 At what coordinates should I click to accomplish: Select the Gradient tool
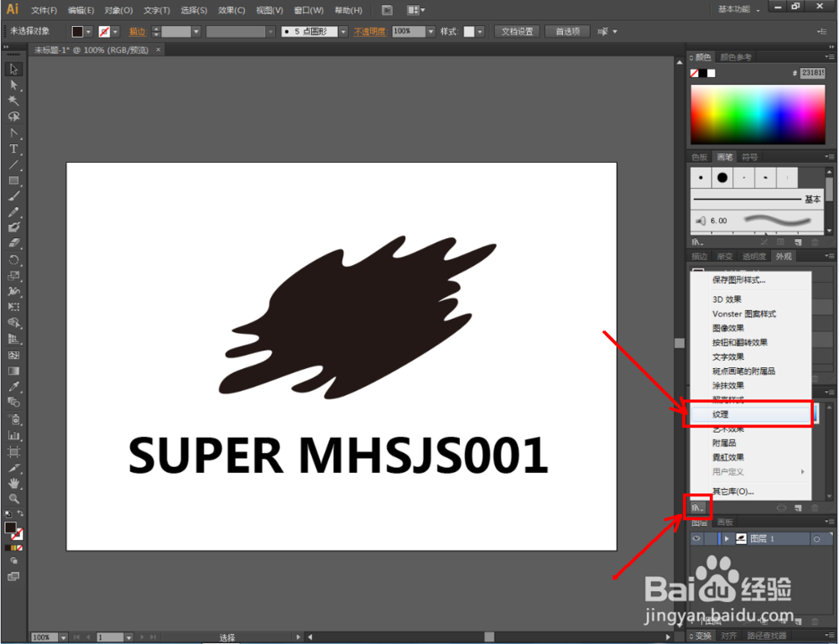(x=13, y=371)
